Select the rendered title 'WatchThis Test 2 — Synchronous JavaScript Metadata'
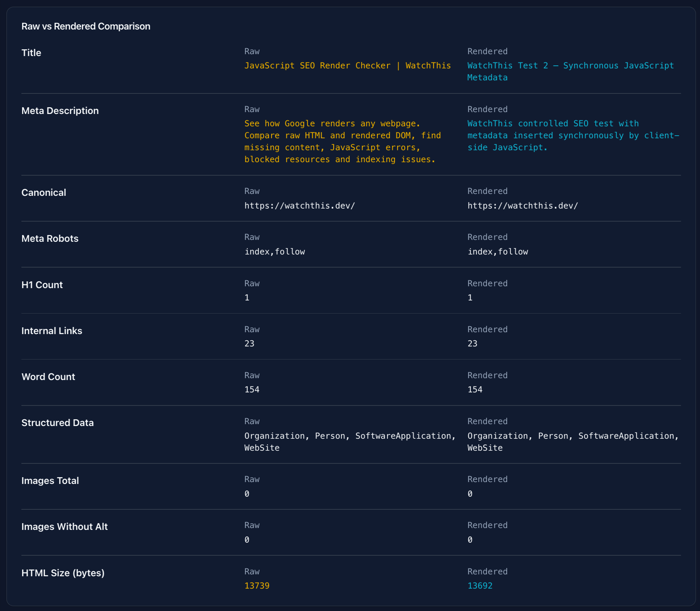Viewport: 700px width, 611px height. click(570, 72)
